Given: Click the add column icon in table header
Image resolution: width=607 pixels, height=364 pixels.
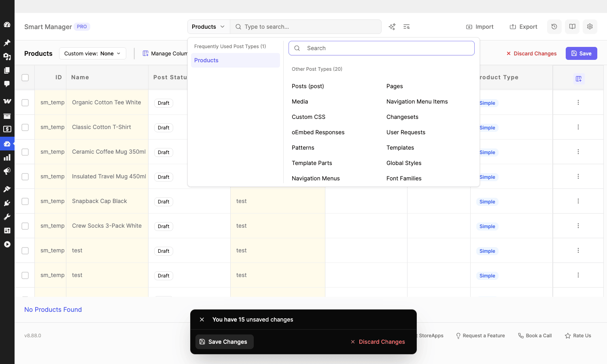Looking at the screenshot, I should 579,79.
